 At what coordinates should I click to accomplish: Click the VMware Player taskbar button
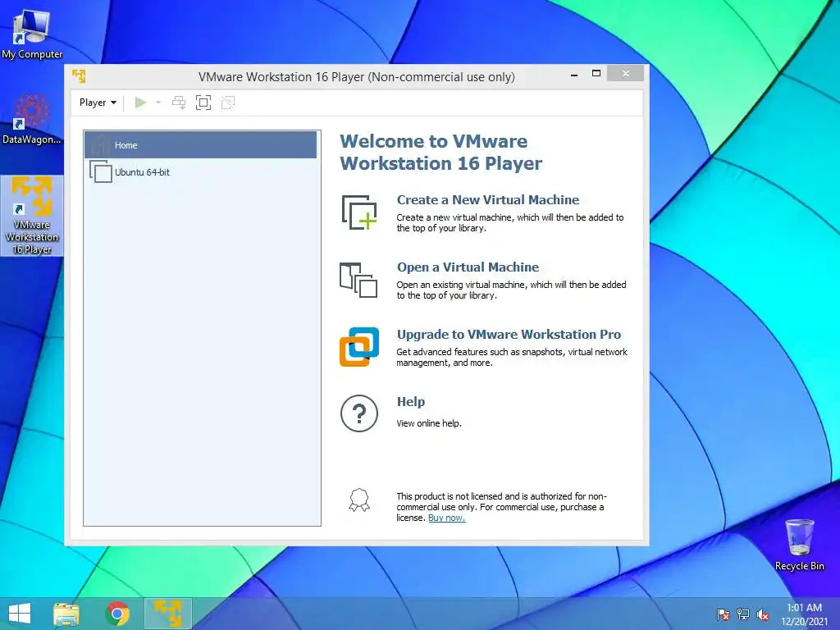167,614
